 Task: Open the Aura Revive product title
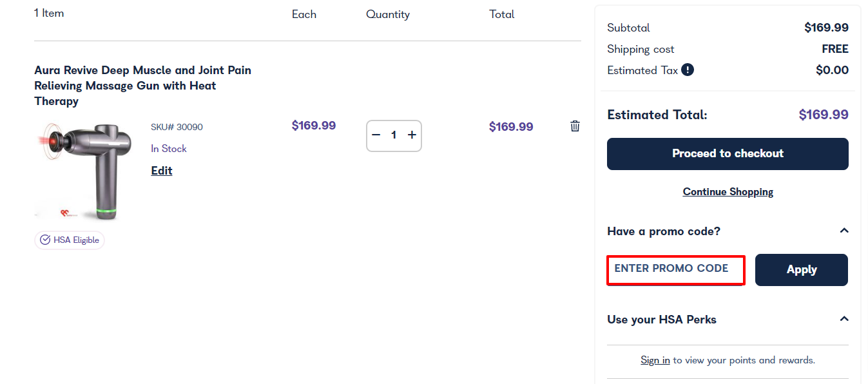(x=143, y=86)
